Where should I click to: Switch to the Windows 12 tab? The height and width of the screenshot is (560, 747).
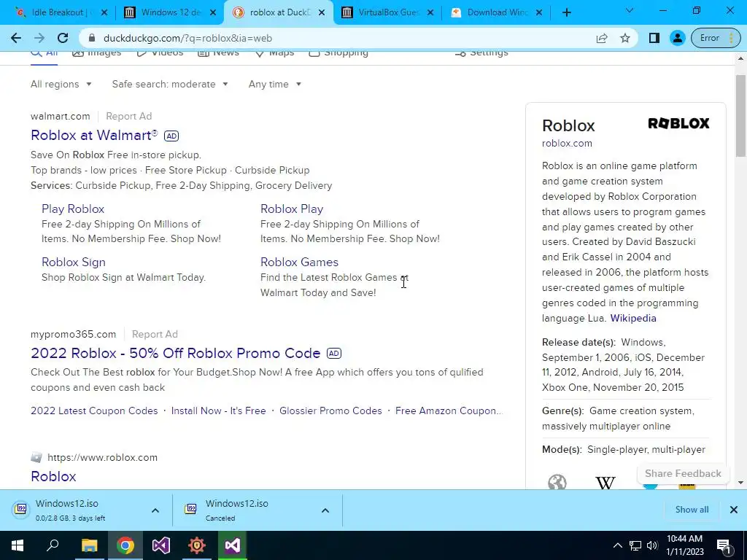(x=169, y=12)
